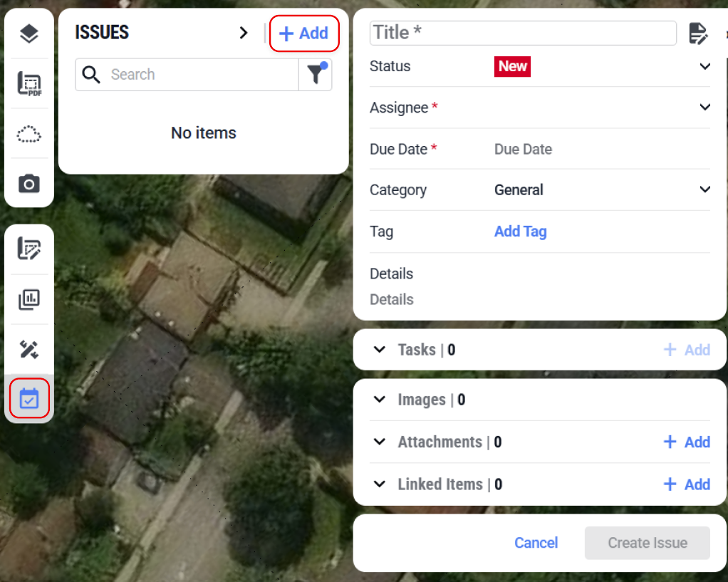The width and height of the screenshot is (728, 582).
Task: Add an attachment
Action: pyautogui.click(x=687, y=442)
